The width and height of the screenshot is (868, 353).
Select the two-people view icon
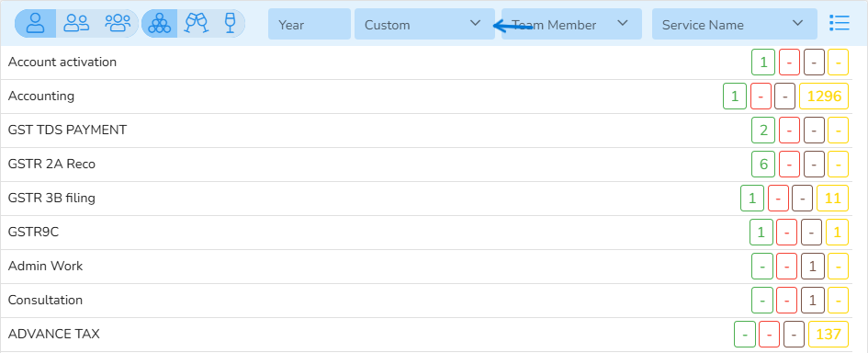pos(76,23)
